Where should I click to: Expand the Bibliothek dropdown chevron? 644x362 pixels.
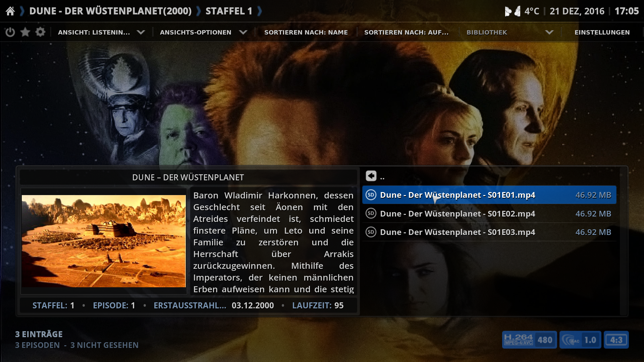(549, 32)
